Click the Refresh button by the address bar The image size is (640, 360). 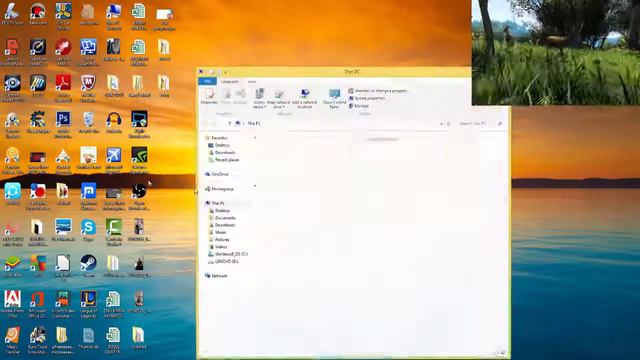coord(449,123)
